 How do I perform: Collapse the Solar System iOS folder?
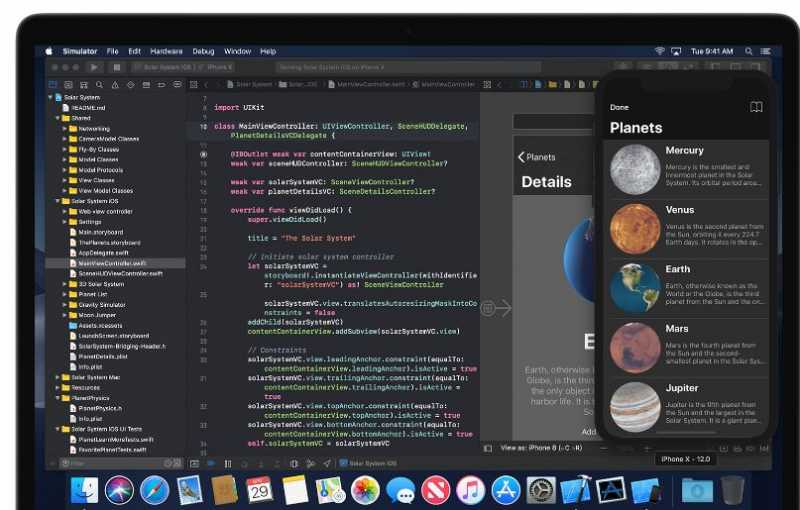57,201
